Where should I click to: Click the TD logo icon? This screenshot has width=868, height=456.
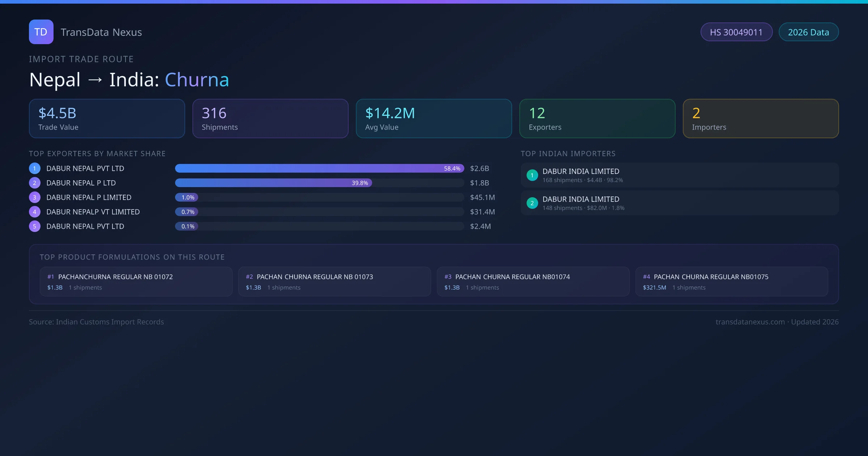41,32
